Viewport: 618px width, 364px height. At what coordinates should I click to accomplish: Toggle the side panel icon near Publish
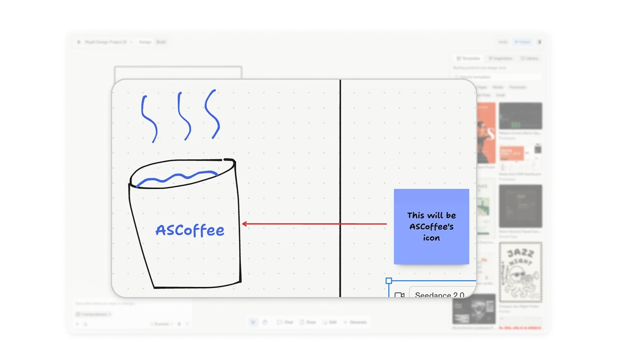click(539, 42)
